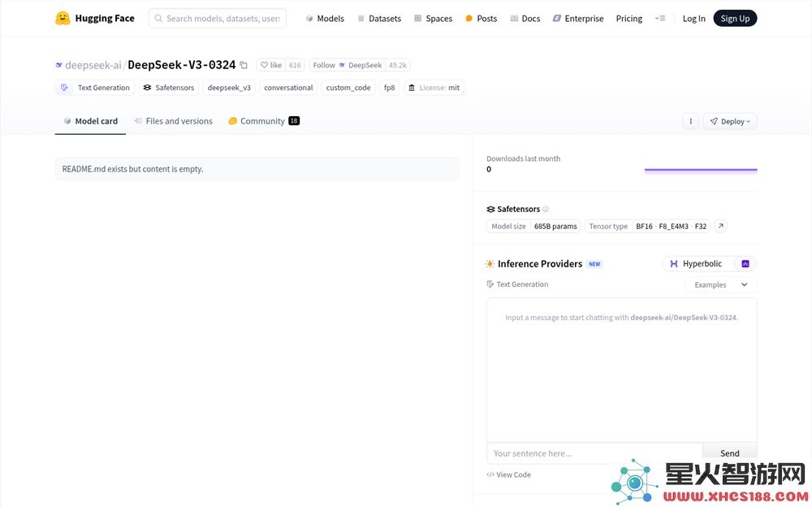This screenshot has height=507, width=812.
Task: Open Docs in top navigation
Action: point(525,19)
